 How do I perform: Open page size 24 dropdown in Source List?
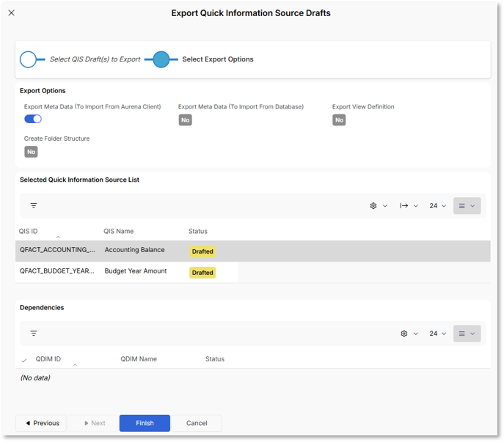click(438, 206)
